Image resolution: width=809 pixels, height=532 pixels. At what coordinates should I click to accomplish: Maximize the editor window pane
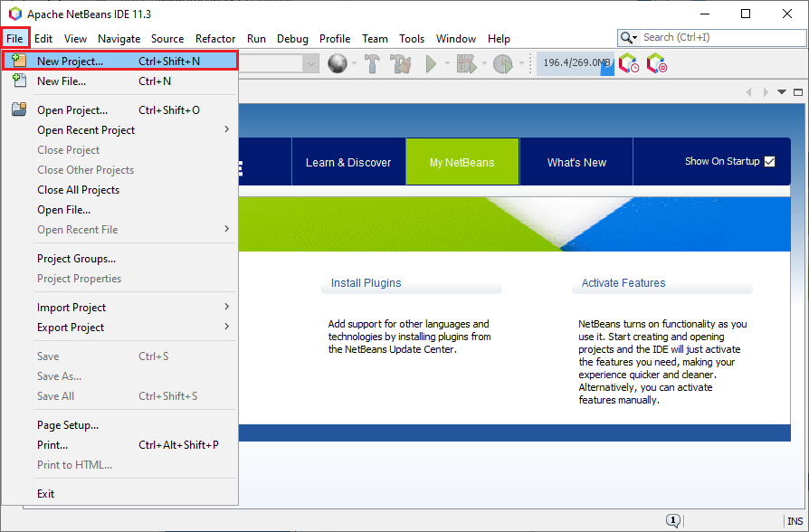(x=798, y=92)
